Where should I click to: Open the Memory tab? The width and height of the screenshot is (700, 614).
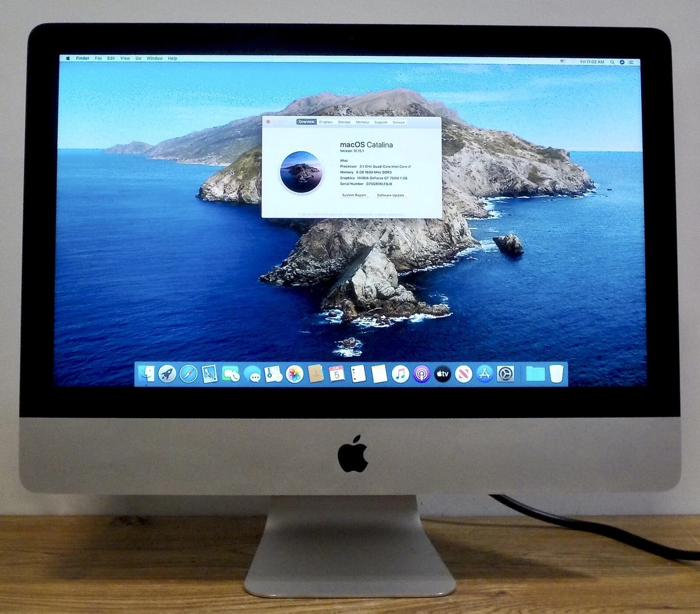click(x=362, y=122)
